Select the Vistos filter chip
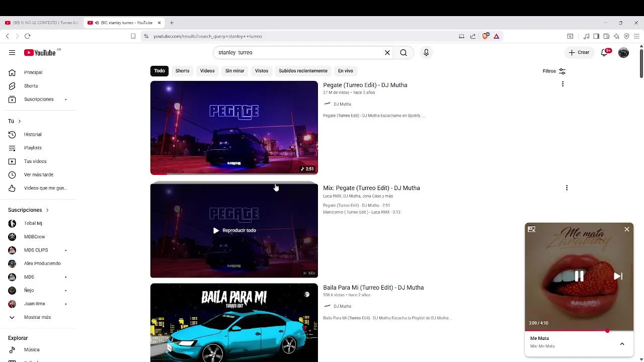Image resolution: width=644 pixels, height=362 pixels. (262, 71)
